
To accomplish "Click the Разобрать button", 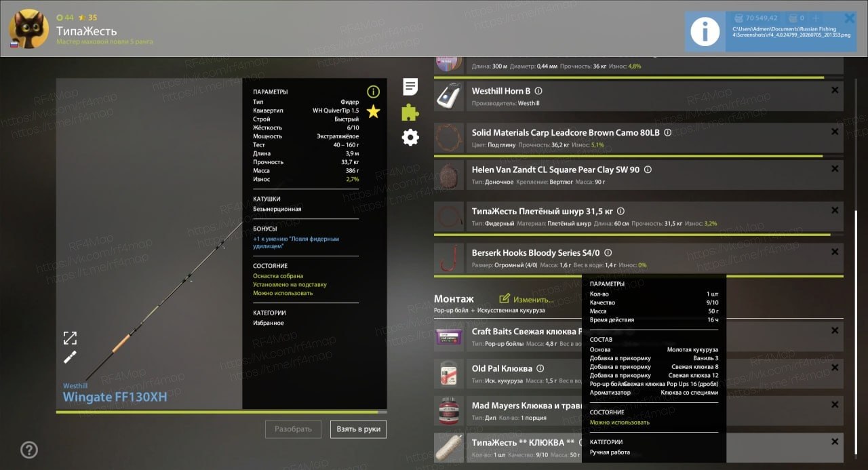I will (x=293, y=429).
